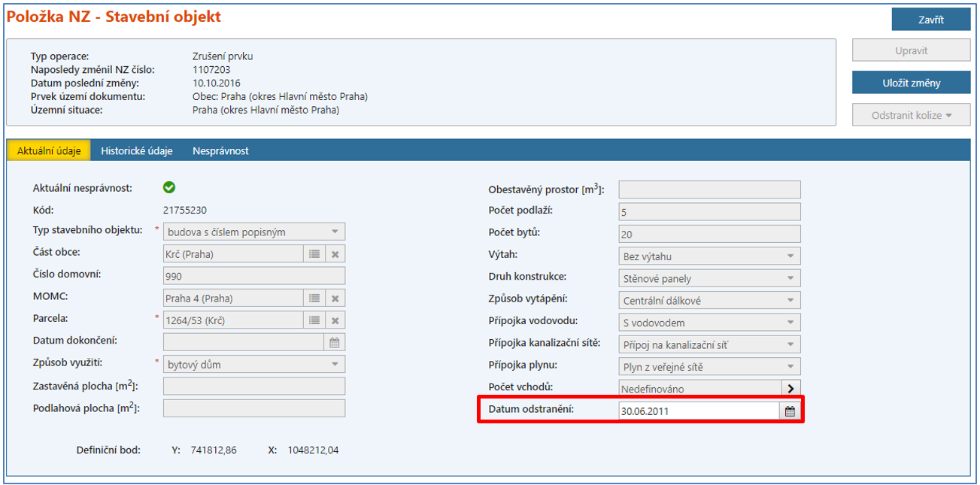Clear the Parcela field value
The width and height of the screenshot is (980, 485).
pos(335,320)
